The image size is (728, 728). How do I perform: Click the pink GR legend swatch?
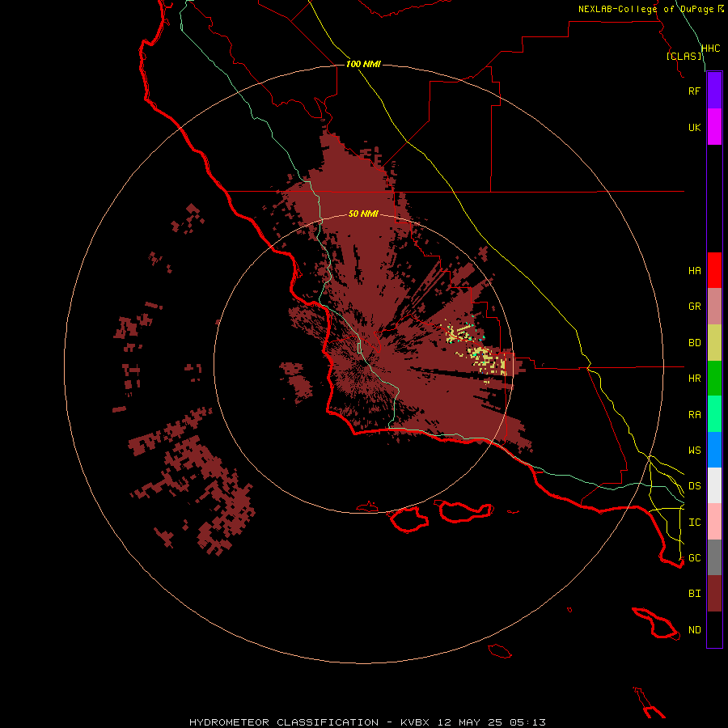click(x=714, y=307)
